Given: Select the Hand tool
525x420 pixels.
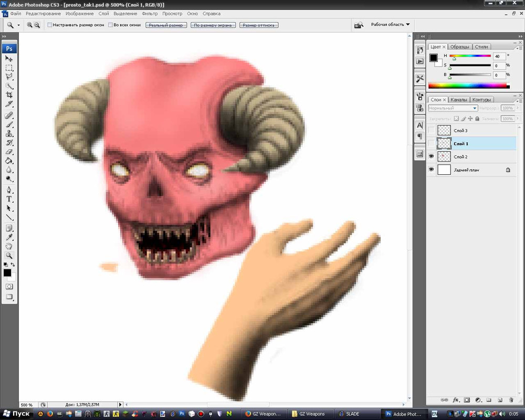Looking at the screenshot, I should [x=9, y=247].
